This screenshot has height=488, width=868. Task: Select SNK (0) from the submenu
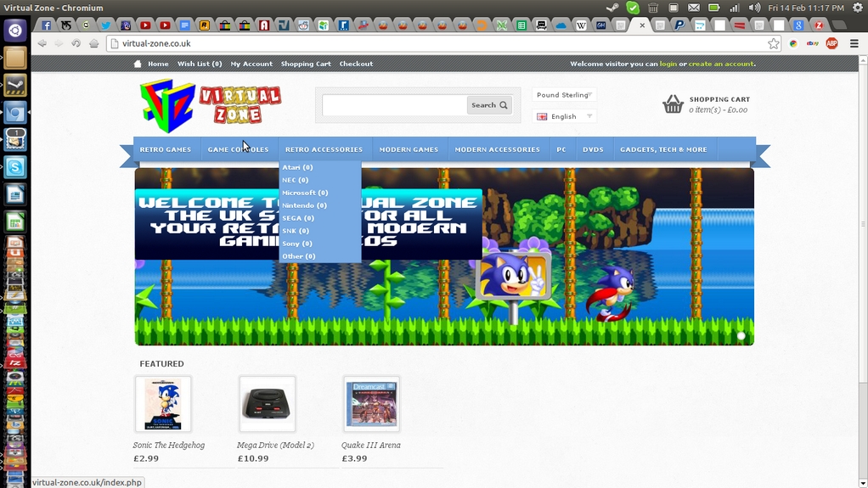click(296, 231)
